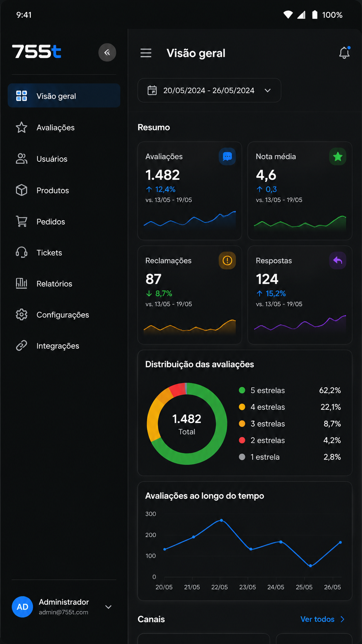Click the AD avatar circle
This screenshot has width=362, height=644.
22,607
